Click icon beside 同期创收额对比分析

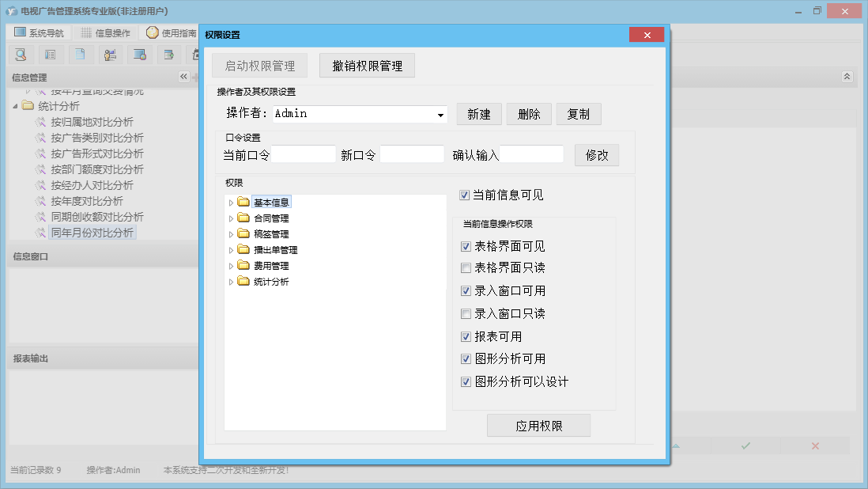[40, 217]
